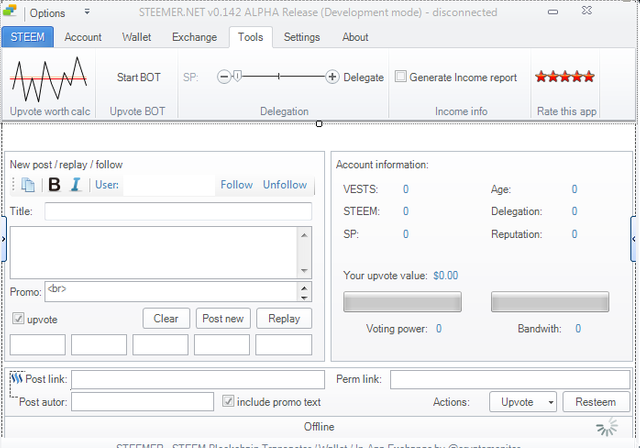
Task: Click the User name input field
Action: [169, 185]
